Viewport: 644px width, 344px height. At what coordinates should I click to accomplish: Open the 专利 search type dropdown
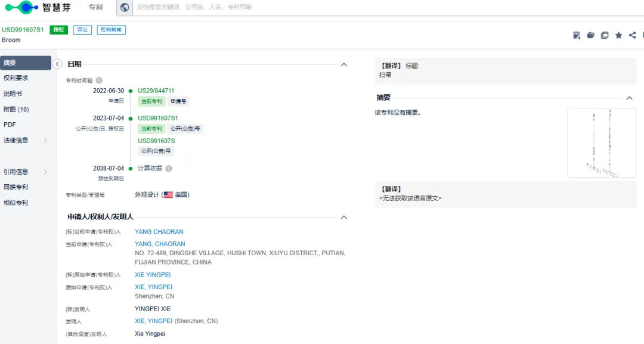pos(95,7)
